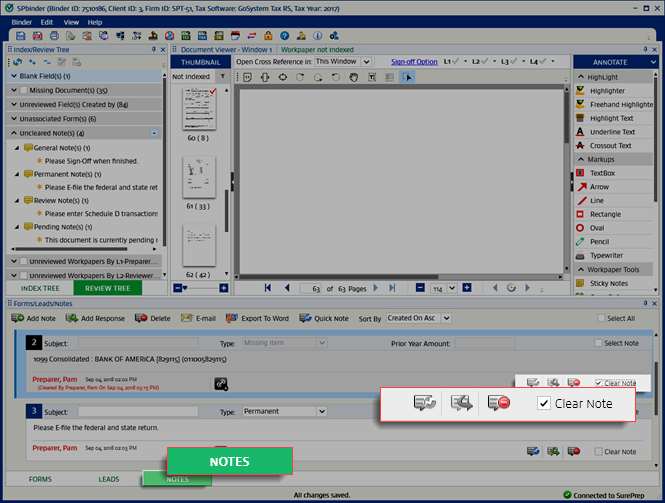Select the page 61 thumbnail

197,177
